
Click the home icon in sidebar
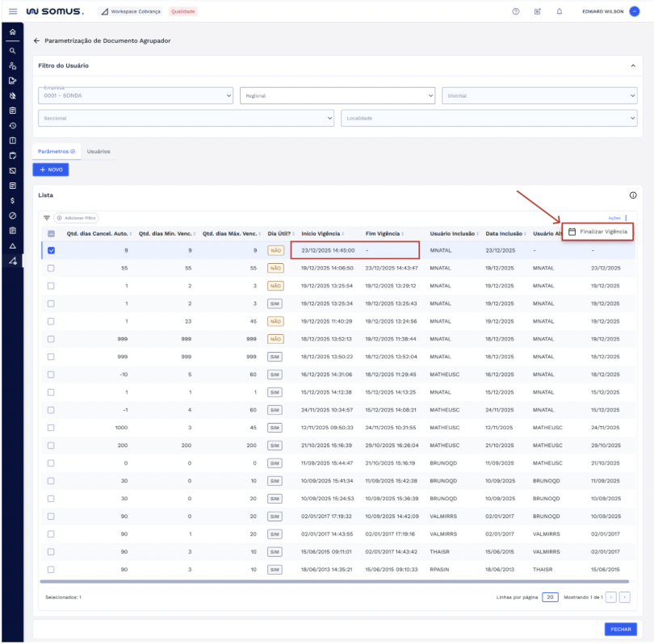click(x=12, y=31)
